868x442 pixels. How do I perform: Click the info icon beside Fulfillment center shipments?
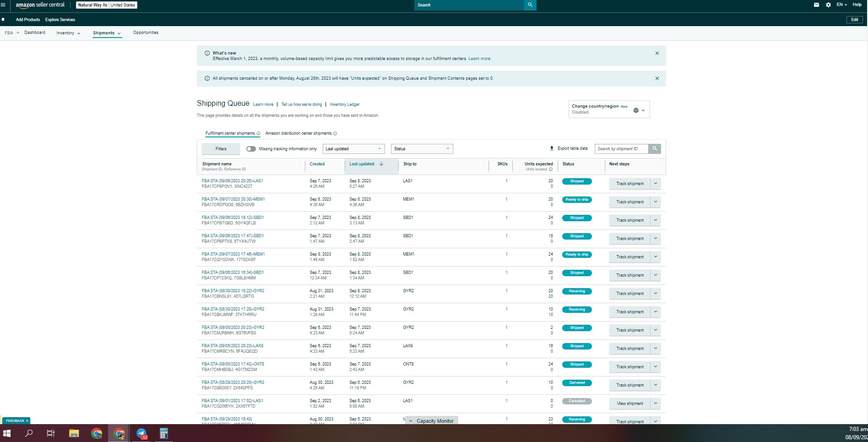(258, 134)
